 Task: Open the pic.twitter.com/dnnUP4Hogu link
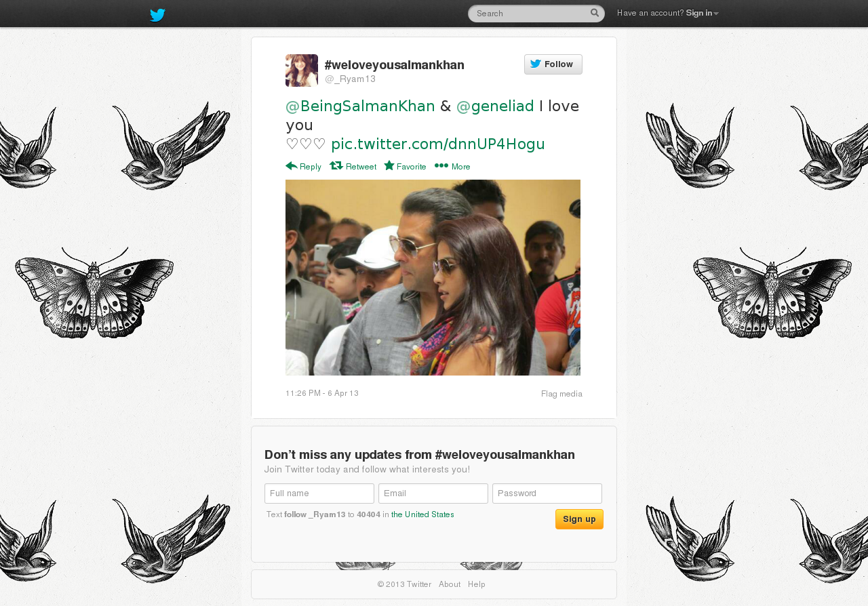(x=438, y=144)
